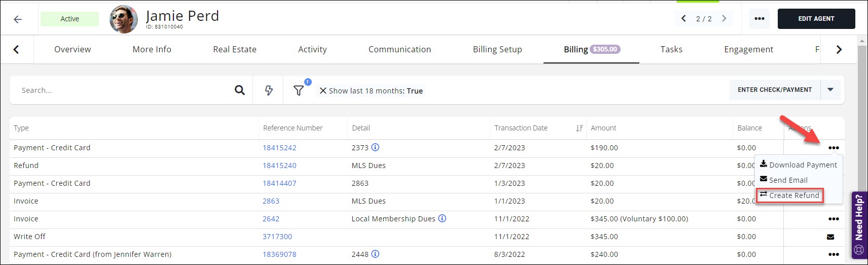Click envelope icon on Write Off row
This screenshot has height=265, width=868.
(830, 237)
